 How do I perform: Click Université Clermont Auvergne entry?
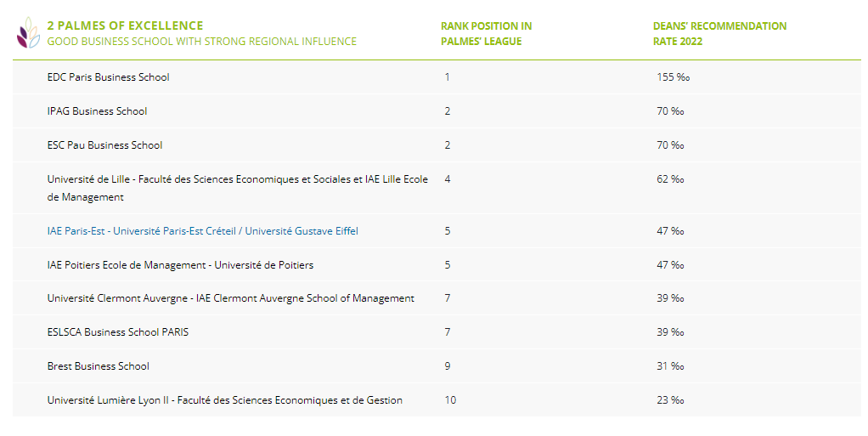(x=231, y=298)
